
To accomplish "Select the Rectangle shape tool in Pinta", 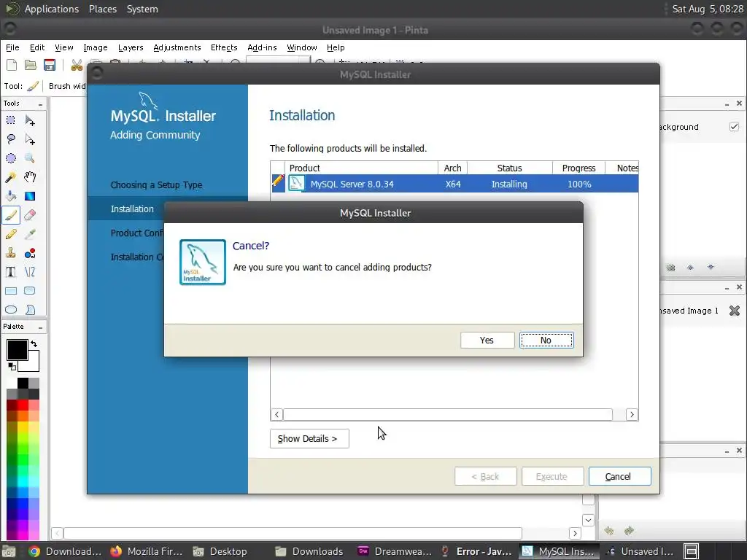I will click(x=11, y=291).
